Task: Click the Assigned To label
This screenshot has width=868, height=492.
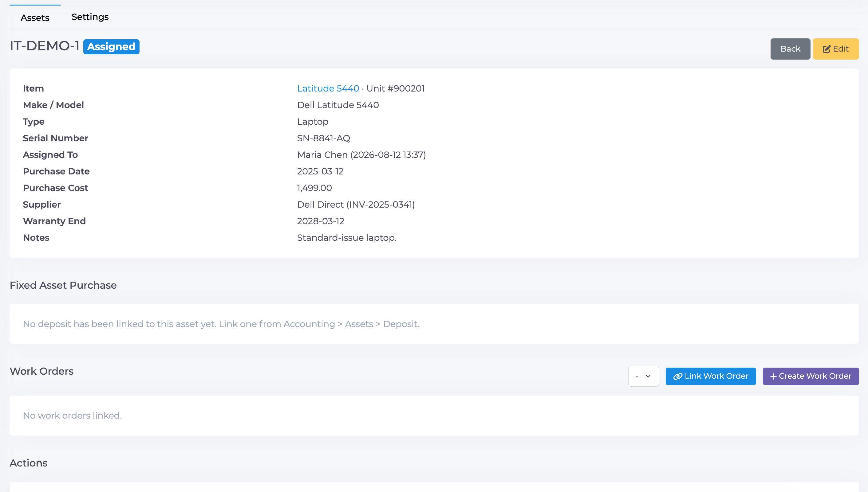Action: pyautogui.click(x=50, y=155)
